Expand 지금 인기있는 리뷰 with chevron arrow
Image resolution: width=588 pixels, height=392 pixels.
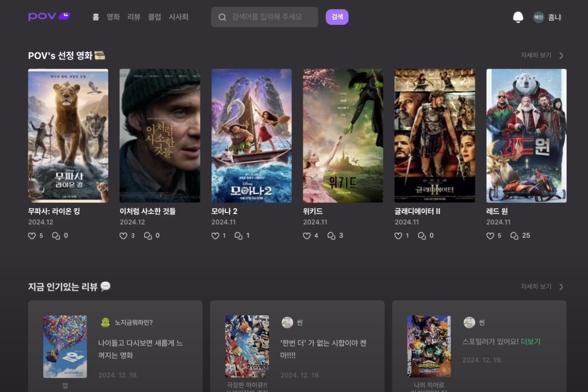561,287
